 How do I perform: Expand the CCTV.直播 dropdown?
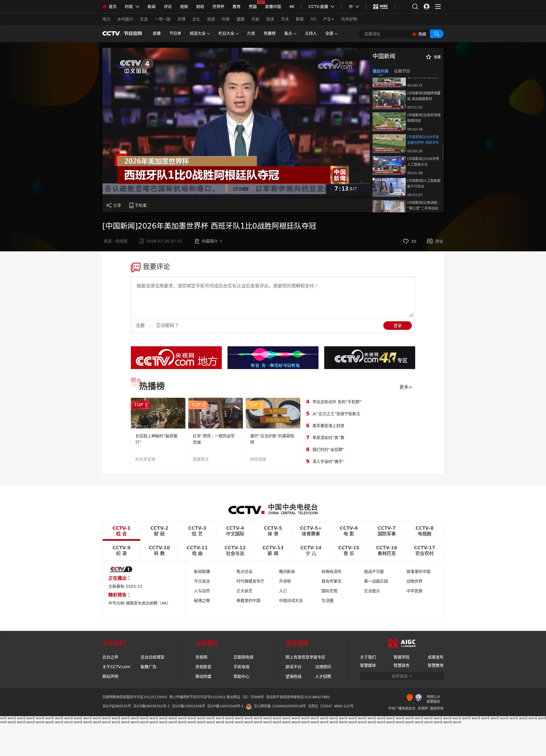point(321,6)
